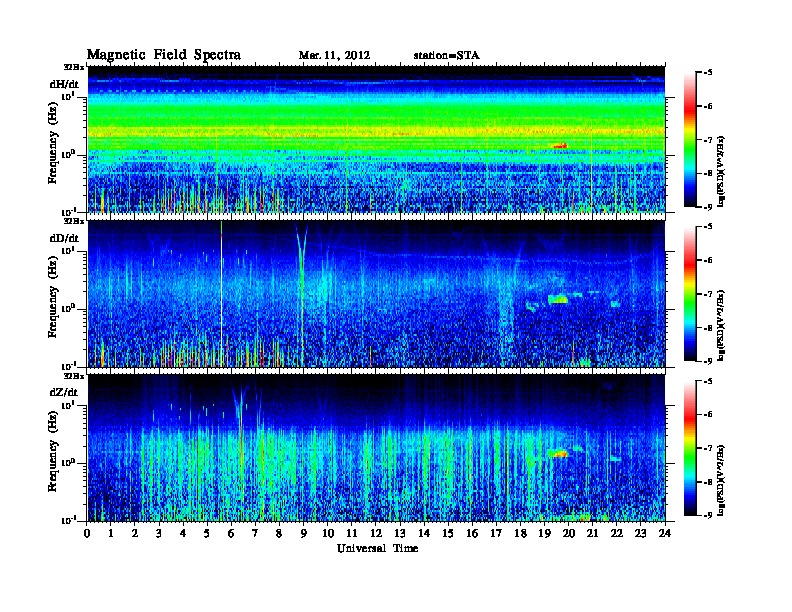This screenshot has height=612, width=792.
Task: Click hour tick label "18" on time axis
Action: [520, 534]
